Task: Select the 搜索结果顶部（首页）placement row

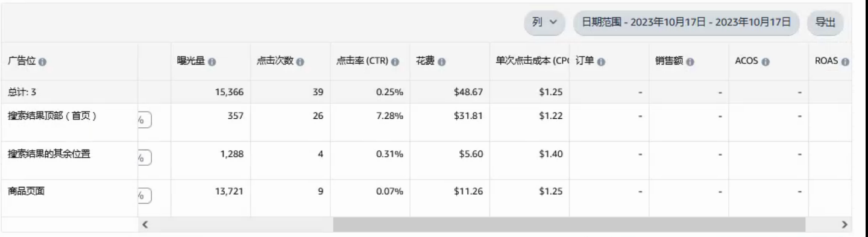Action: 426,122
